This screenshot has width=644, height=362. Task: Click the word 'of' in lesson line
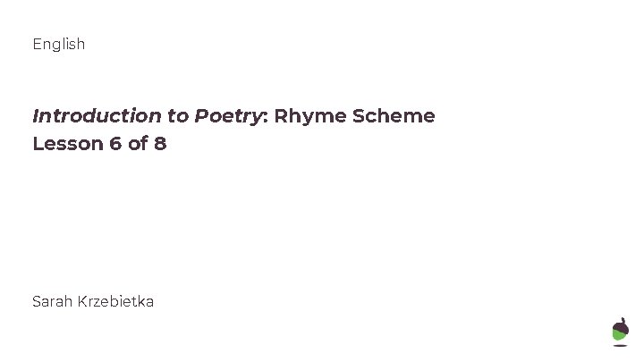[x=138, y=144]
